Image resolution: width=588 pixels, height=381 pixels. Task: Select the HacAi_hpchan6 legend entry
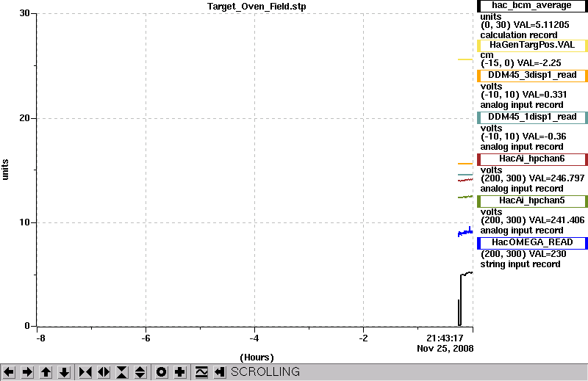pyautogui.click(x=532, y=159)
